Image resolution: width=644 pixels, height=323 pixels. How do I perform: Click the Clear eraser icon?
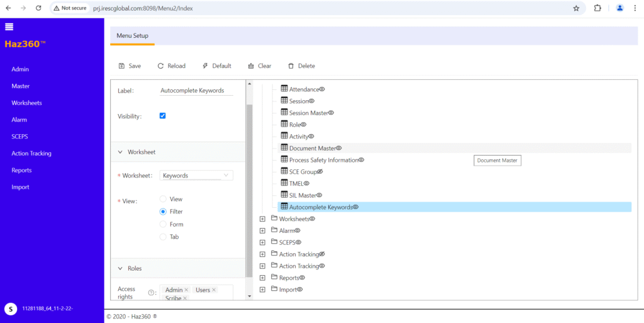(x=252, y=66)
